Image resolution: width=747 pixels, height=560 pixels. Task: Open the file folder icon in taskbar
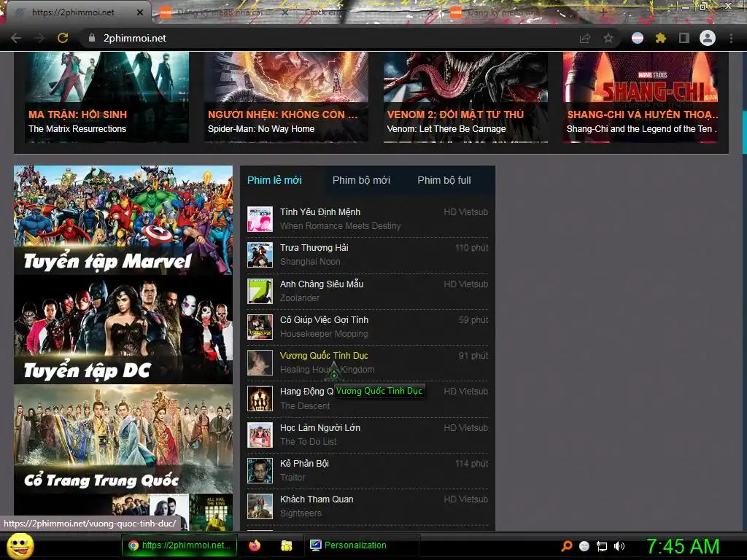point(286,545)
